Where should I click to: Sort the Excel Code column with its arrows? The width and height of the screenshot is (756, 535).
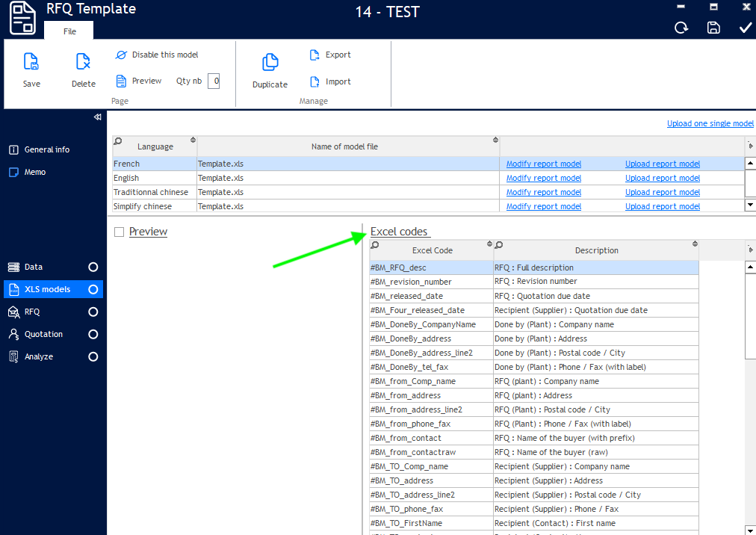[489, 244]
